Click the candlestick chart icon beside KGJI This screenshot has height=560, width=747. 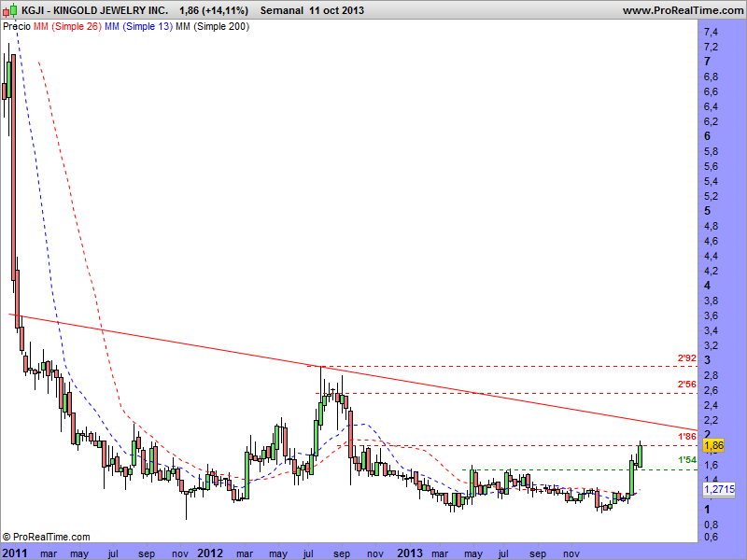tap(9, 10)
